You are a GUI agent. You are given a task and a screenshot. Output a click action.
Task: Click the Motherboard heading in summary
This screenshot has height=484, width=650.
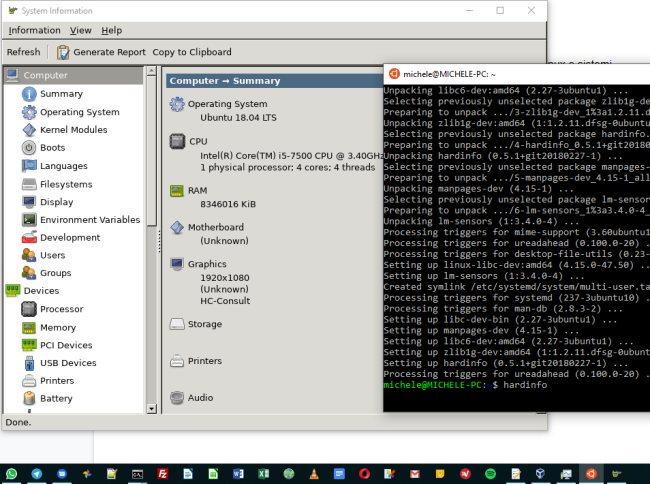216,227
